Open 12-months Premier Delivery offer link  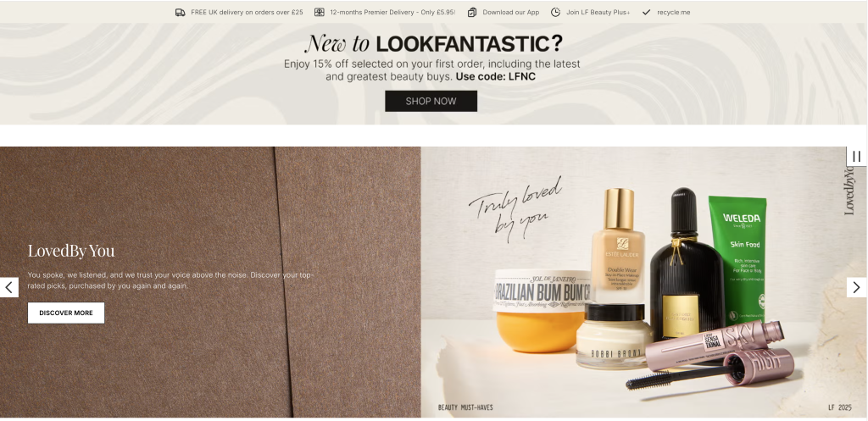[x=392, y=12]
